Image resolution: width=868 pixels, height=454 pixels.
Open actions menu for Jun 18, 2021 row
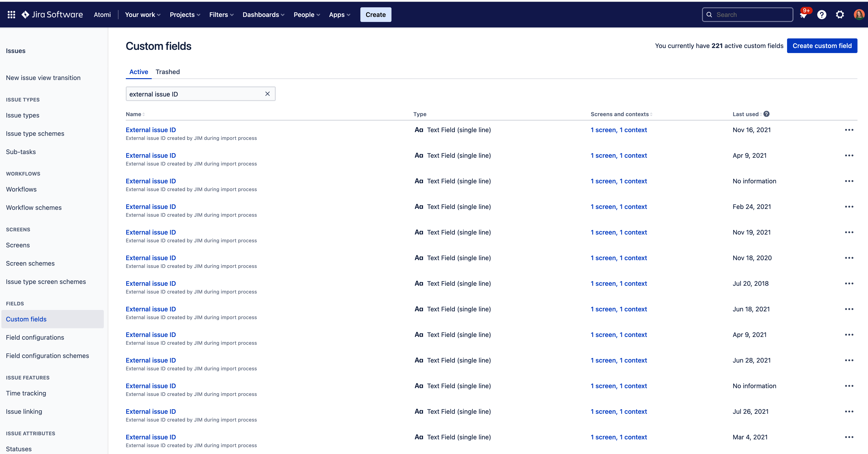[849, 309]
